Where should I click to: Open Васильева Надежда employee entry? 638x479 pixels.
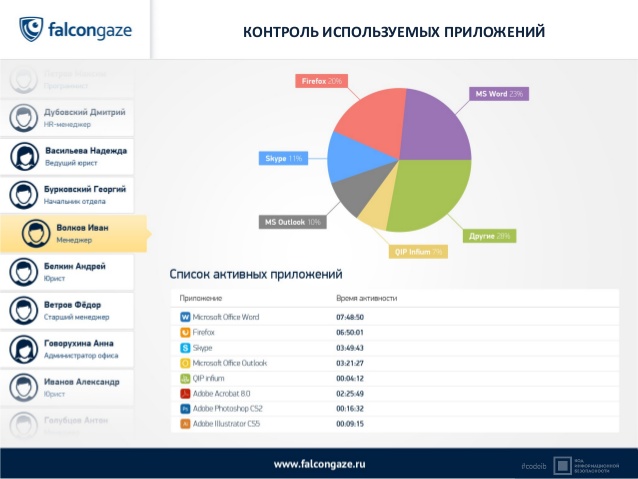click(67, 157)
